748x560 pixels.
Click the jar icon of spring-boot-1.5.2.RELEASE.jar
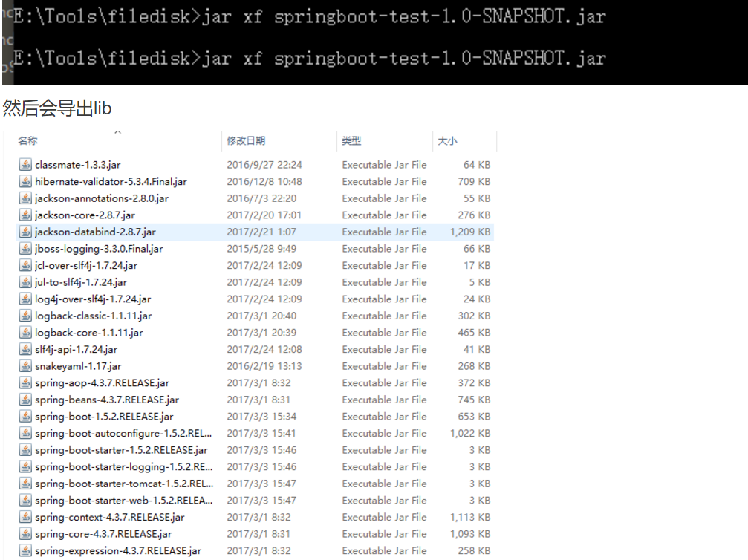25,417
